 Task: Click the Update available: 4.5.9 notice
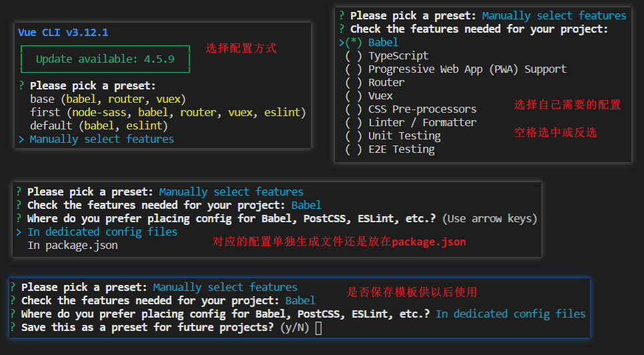(x=105, y=59)
